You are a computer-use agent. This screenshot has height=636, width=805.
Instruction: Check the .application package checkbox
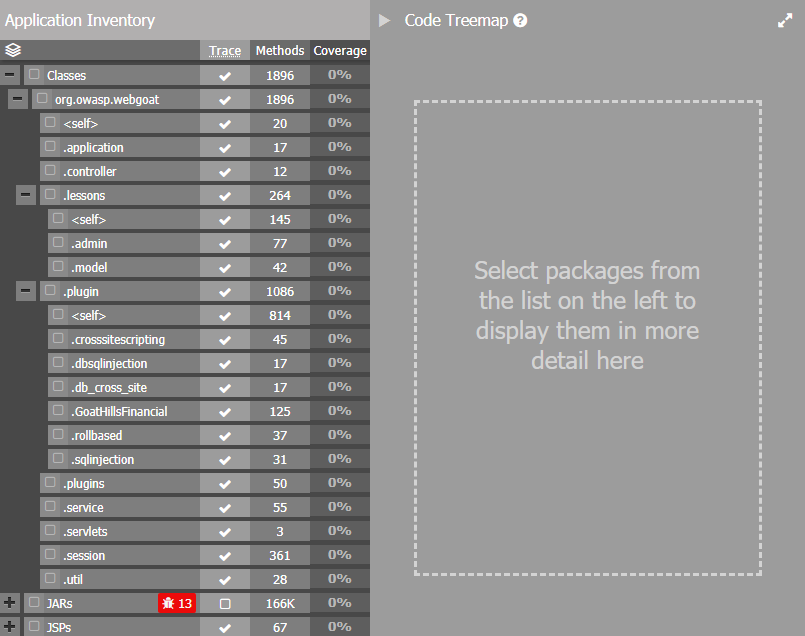click(50, 147)
